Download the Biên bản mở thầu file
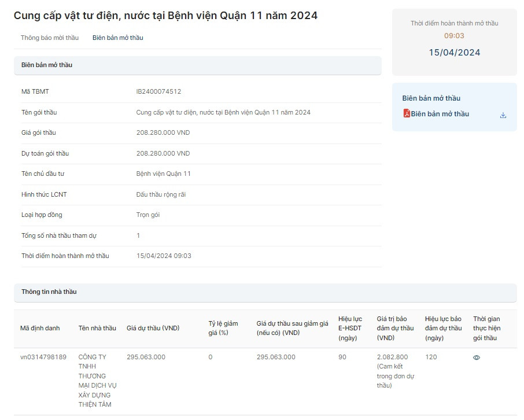Screen dimensions: 524x420 pos(503,115)
